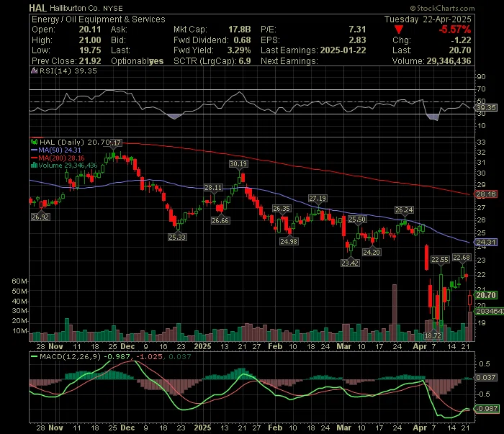The image size is (504, 434).
Task: Click the Low value 19.75
Action: pyautogui.click(x=90, y=50)
